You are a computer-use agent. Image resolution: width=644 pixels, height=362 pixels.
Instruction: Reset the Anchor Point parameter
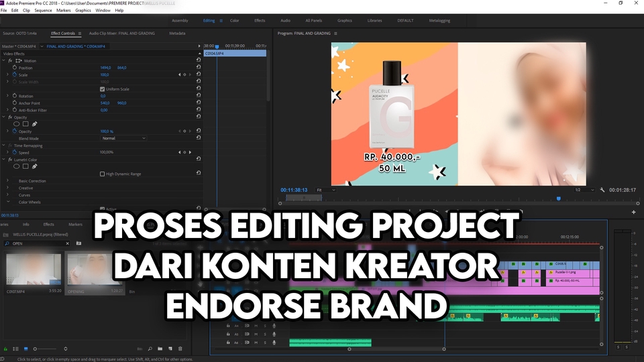tap(199, 103)
